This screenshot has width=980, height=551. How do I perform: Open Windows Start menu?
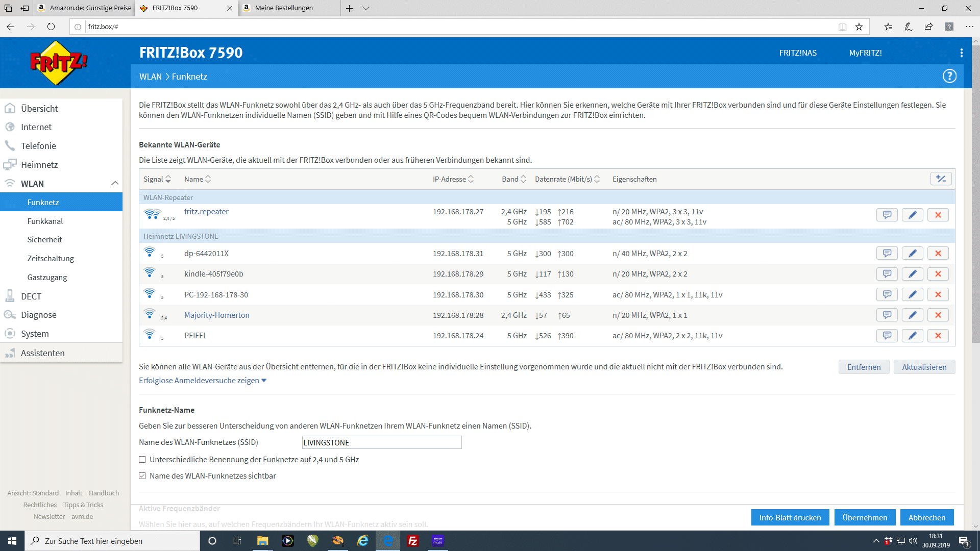tap(12, 541)
